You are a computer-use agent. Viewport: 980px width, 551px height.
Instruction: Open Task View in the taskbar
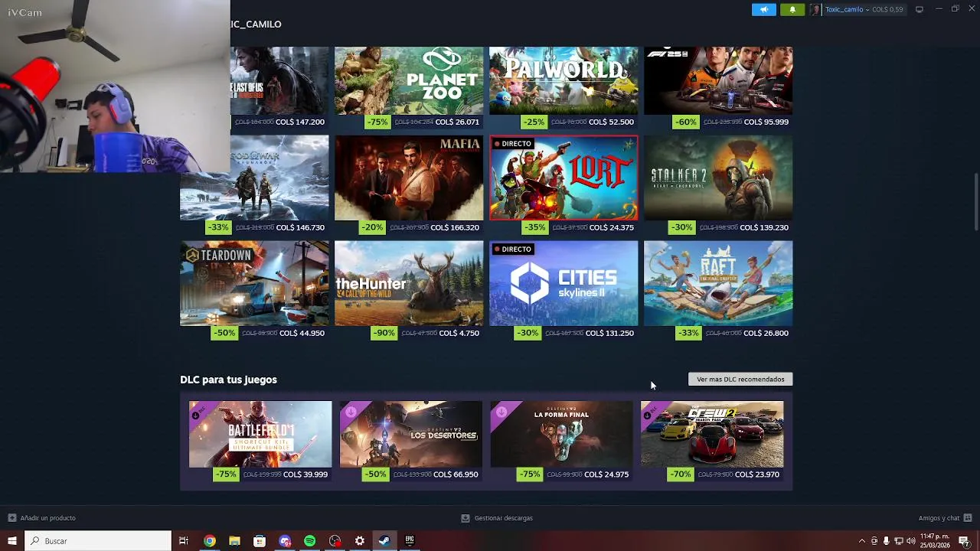tap(184, 541)
